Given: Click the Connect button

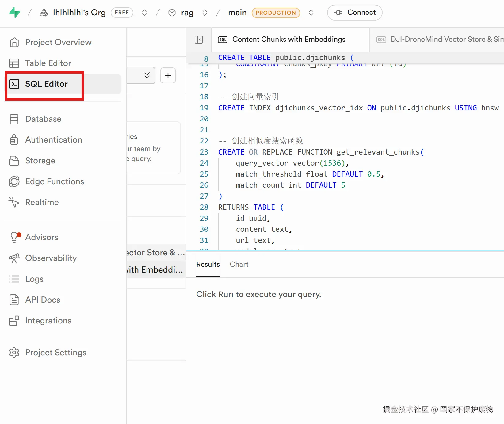Looking at the screenshot, I should point(355,13).
